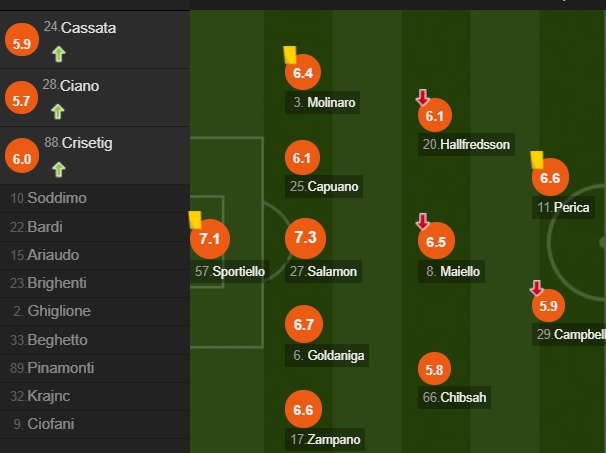Click Perica's yellow card icon
Screen dimensions: 606x453
[x=537, y=160]
